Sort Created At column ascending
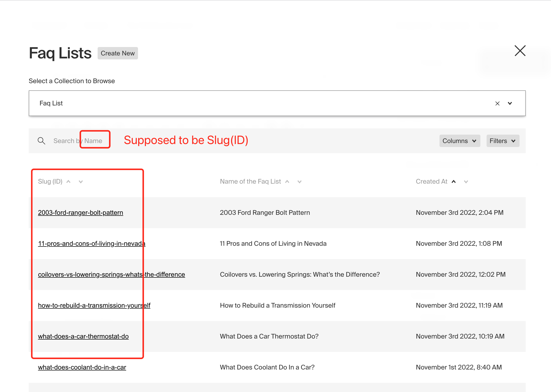This screenshot has width=551, height=392. coord(454,182)
